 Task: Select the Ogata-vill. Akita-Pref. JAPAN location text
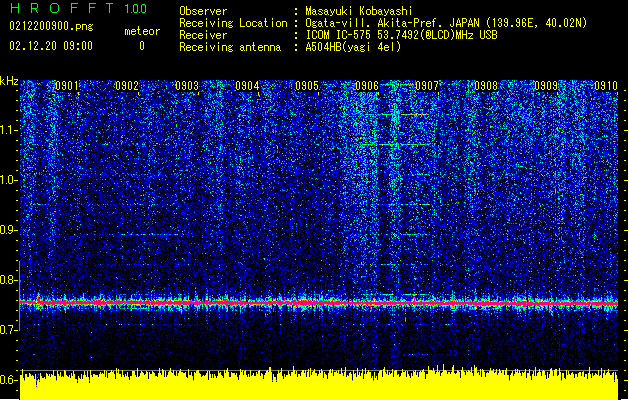pyautogui.click(x=446, y=23)
